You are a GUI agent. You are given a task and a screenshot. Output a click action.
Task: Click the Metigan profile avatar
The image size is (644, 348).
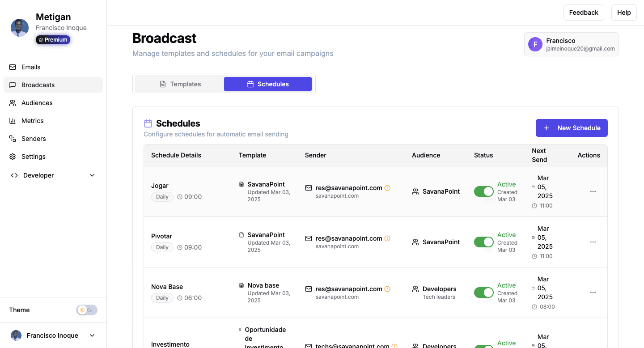point(20,28)
